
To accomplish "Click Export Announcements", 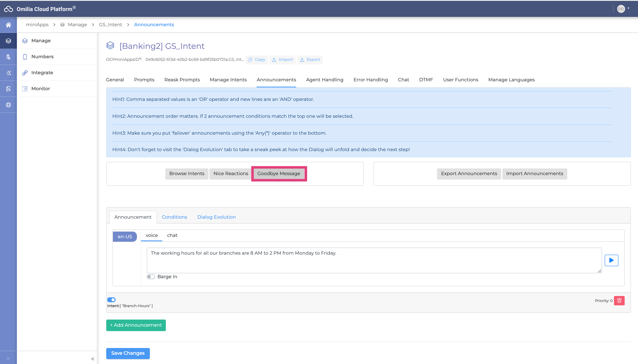I will pos(469,174).
